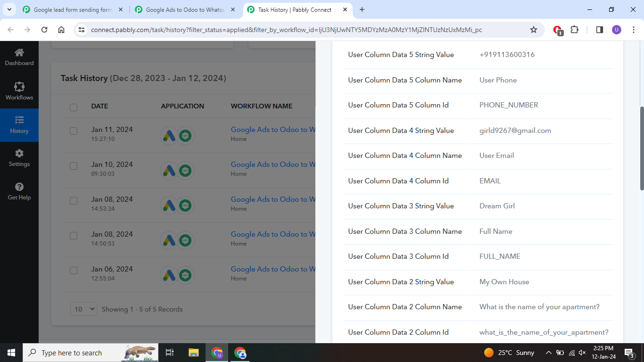644x362 pixels.
Task: Select the PHONE_NUMBER column id value
Action: point(509,105)
